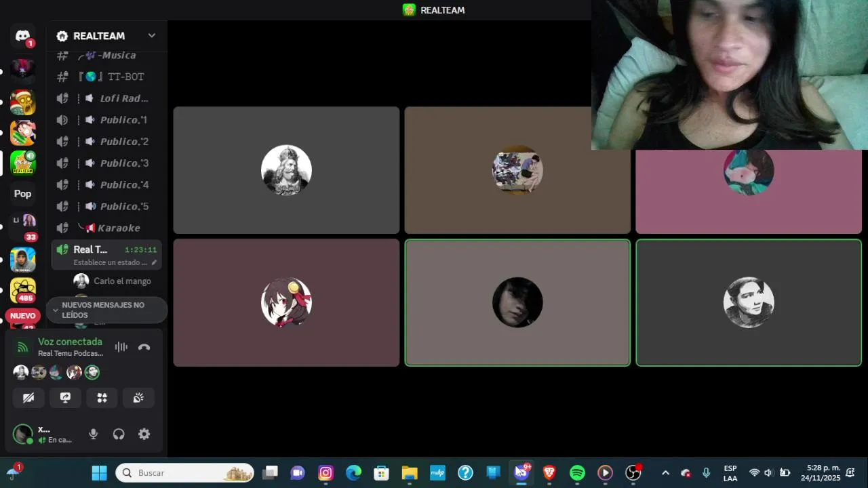Select the anime girl avatar tile
The width and height of the screenshot is (868, 488).
coord(286,302)
